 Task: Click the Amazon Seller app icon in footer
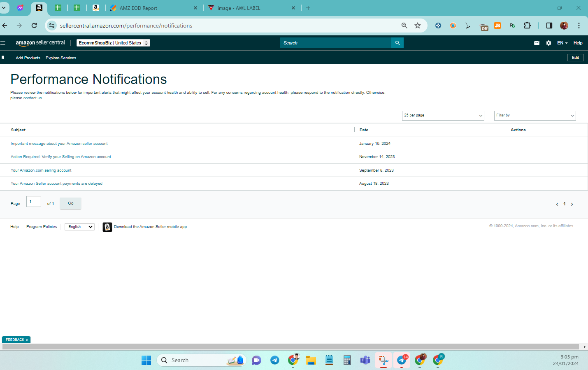[x=107, y=227]
